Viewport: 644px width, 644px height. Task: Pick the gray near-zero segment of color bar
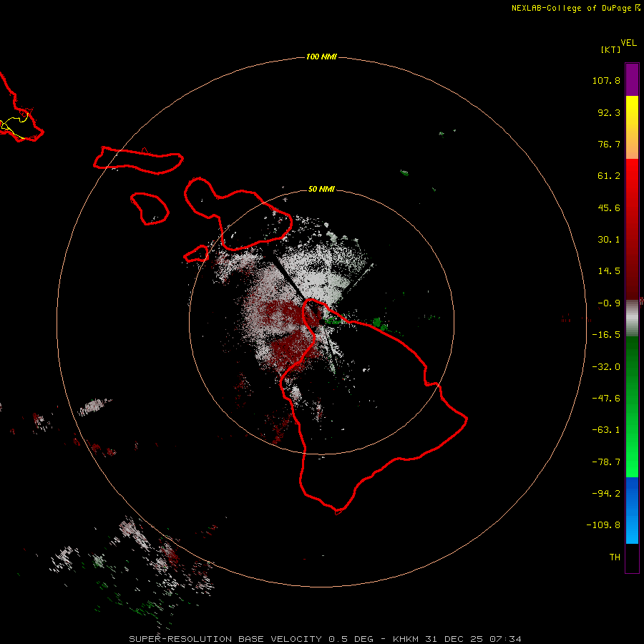(632, 318)
